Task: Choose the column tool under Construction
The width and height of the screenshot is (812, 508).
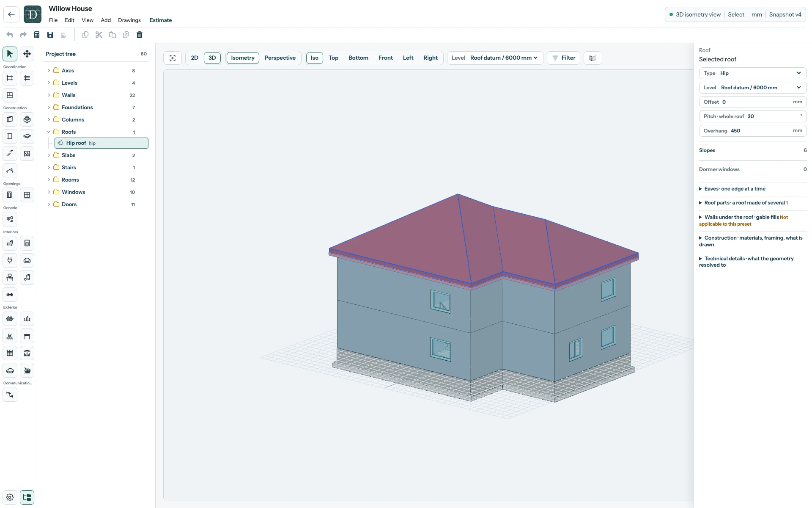Action: 10,136
